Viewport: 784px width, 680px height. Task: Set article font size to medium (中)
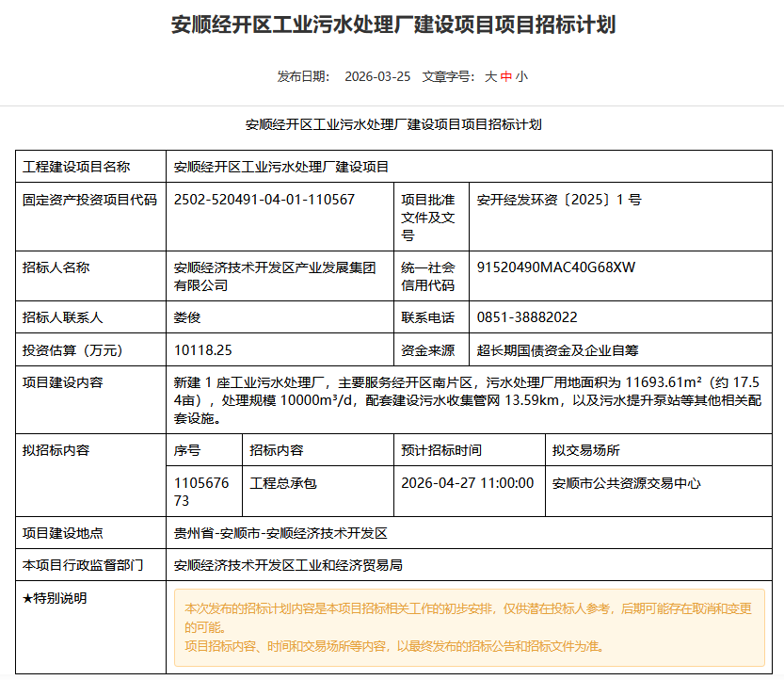tap(506, 76)
